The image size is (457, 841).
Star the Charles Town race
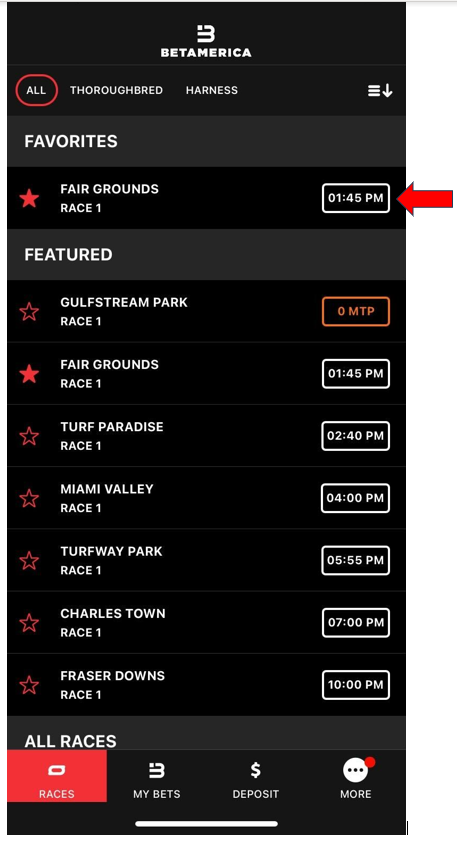29,623
